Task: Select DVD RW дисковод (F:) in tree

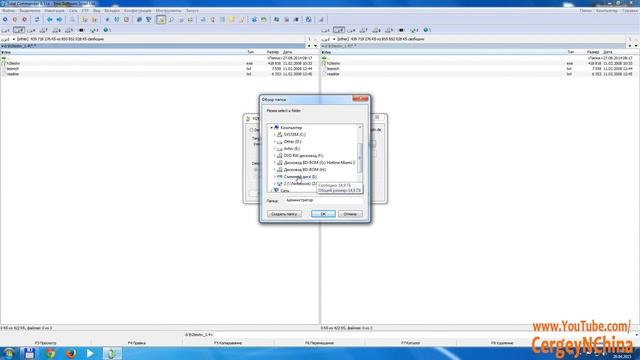Action: 303,156
